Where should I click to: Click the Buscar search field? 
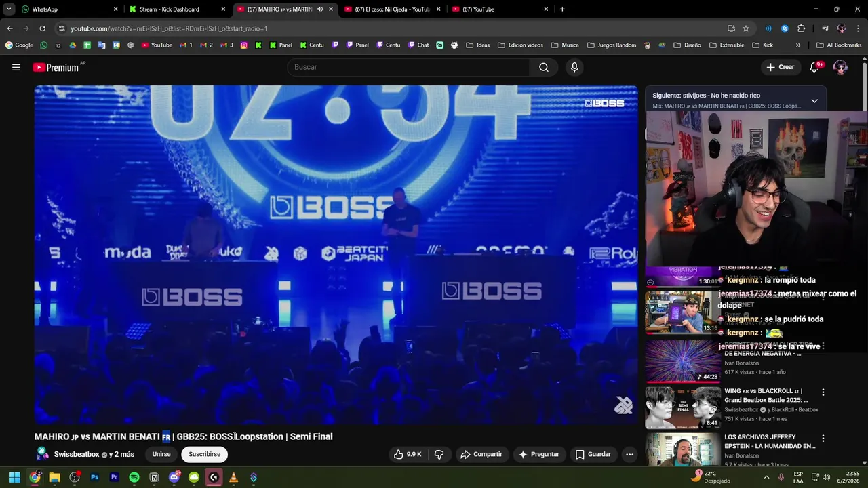point(408,67)
